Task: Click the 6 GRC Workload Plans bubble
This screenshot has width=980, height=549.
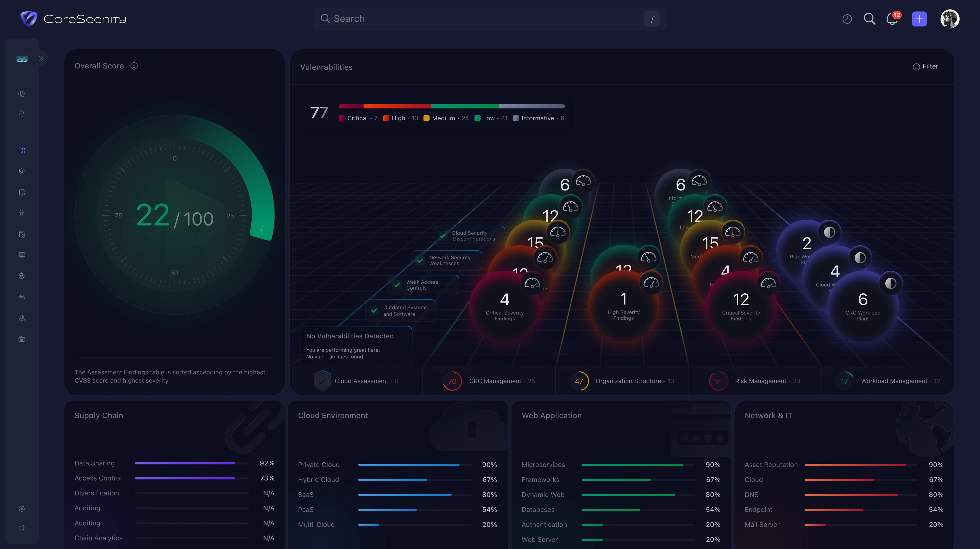Action: (x=862, y=306)
